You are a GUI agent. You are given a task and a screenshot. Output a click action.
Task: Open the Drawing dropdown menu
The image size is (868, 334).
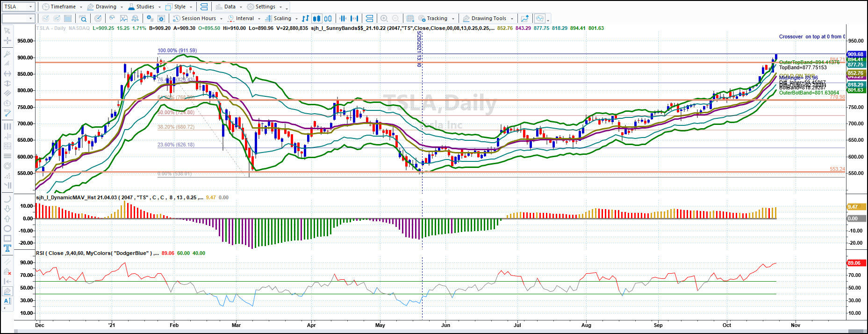(104, 7)
